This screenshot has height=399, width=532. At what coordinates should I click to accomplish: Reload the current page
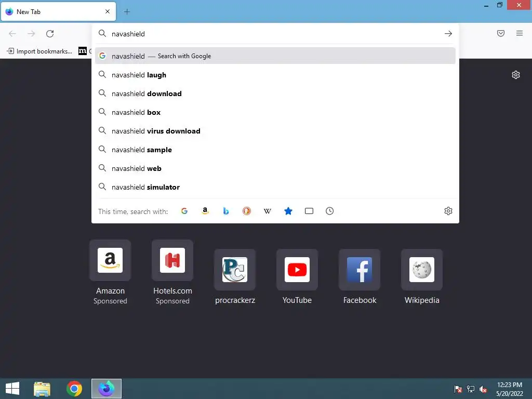[50, 34]
